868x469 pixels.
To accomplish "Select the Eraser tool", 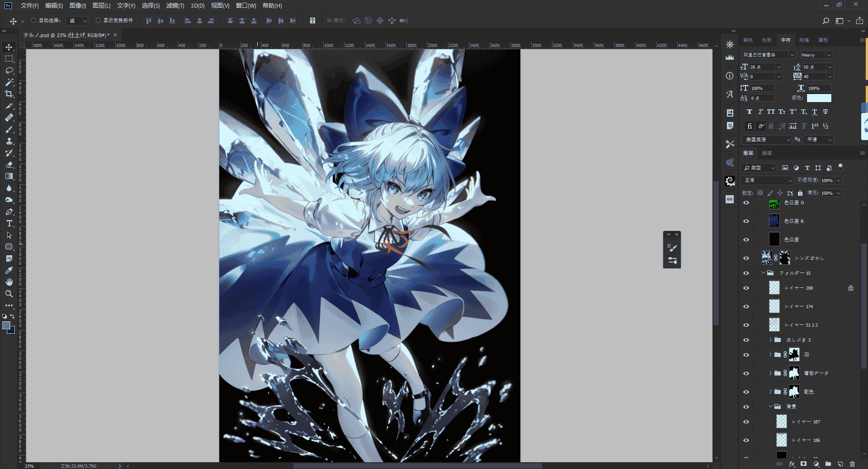I will (9, 164).
